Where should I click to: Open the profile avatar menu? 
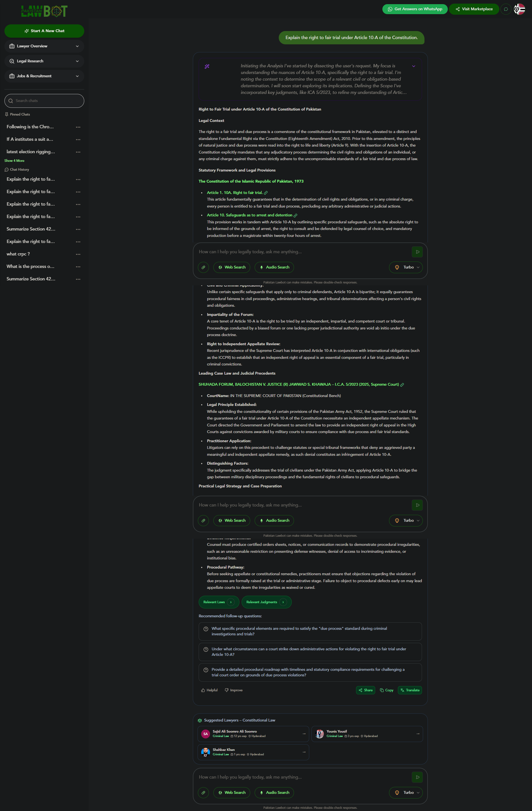[x=519, y=9]
